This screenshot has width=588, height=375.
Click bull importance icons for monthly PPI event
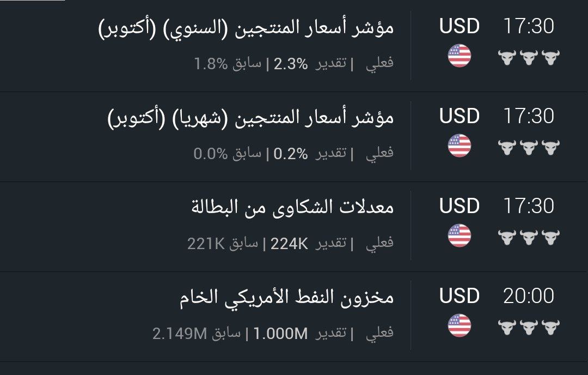coord(529,147)
